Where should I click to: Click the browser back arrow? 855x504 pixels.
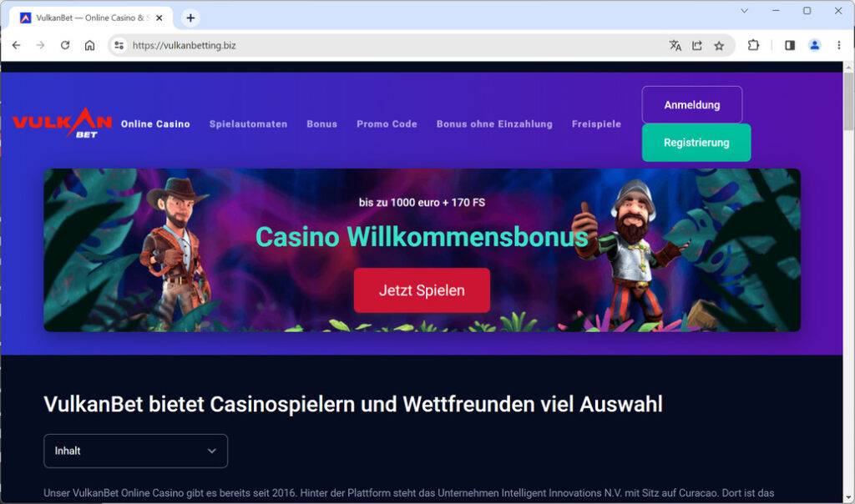coord(17,45)
